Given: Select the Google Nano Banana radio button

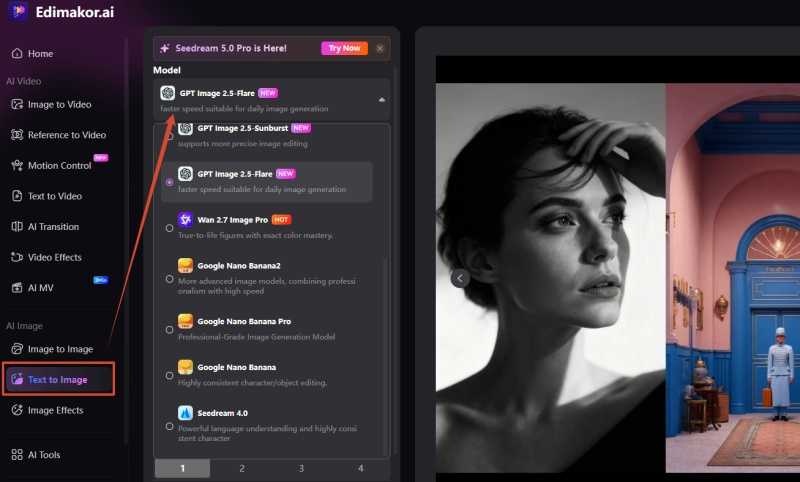Looking at the screenshot, I should pyautogui.click(x=169, y=375).
